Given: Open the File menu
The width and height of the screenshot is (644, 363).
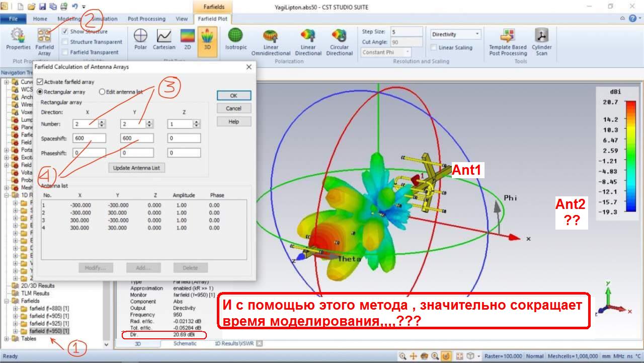Looking at the screenshot, I should (13, 19).
